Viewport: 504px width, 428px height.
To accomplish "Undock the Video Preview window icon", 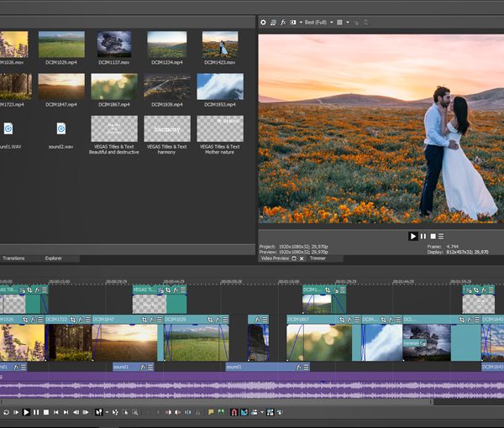I will coord(294,258).
